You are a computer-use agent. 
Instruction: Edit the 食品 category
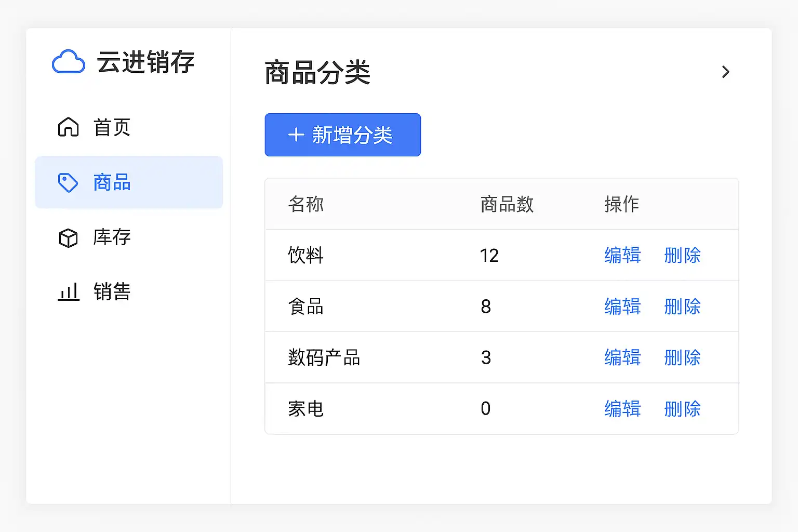(622, 307)
